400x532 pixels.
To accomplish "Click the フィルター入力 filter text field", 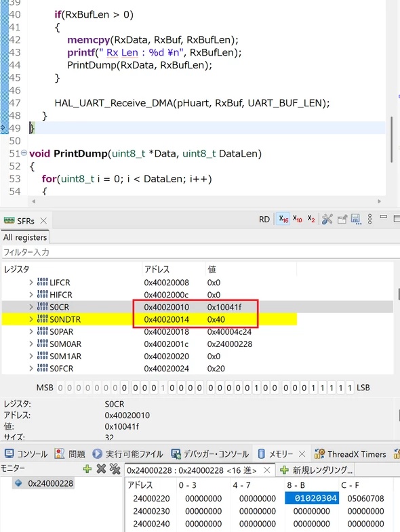I will pos(200,252).
